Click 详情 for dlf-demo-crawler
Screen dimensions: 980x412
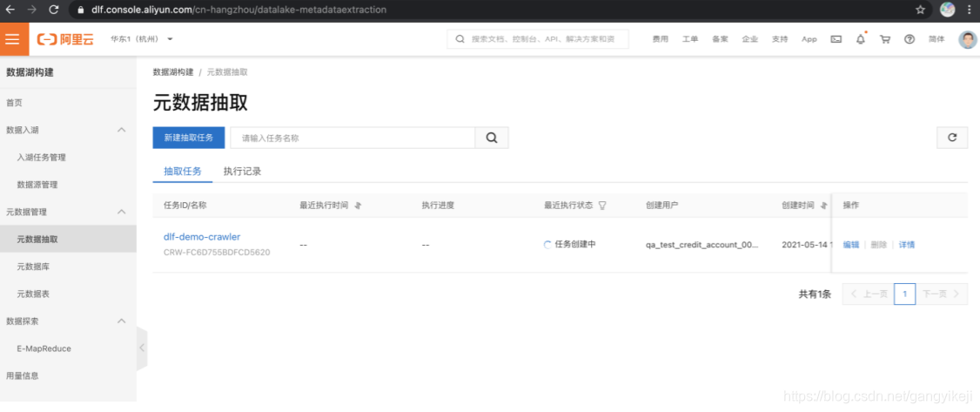(x=907, y=245)
